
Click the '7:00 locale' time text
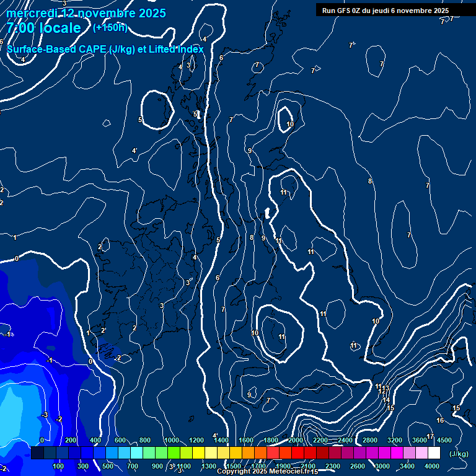pyautogui.click(x=44, y=29)
